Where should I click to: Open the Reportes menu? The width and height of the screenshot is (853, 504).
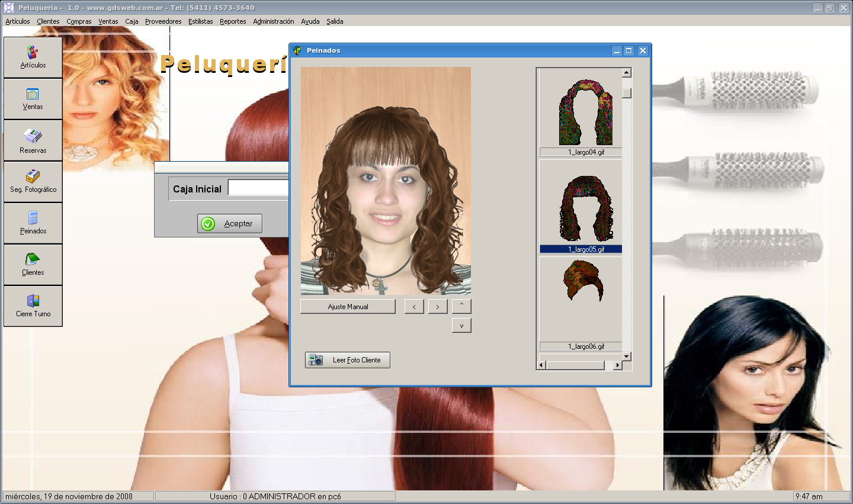[x=233, y=21]
